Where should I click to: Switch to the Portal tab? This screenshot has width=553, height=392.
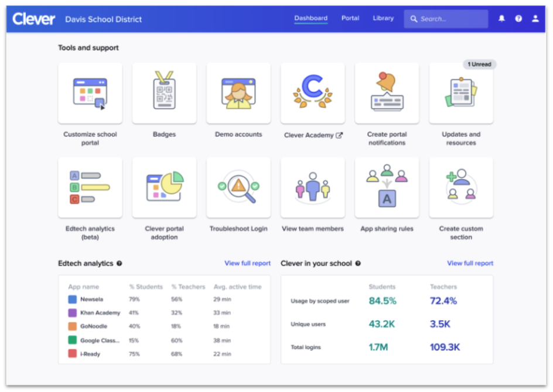tap(350, 18)
